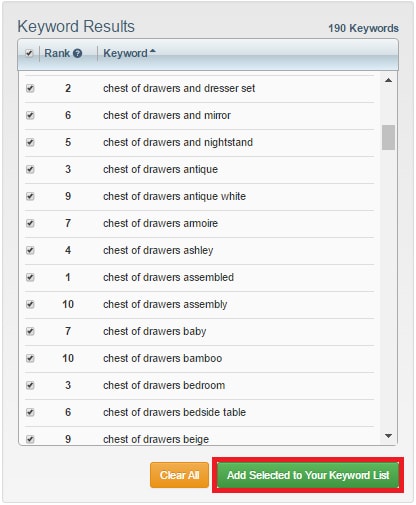Click the Keyword sort ascending arrow
The image size is (416, 505).
click(153, 51)
